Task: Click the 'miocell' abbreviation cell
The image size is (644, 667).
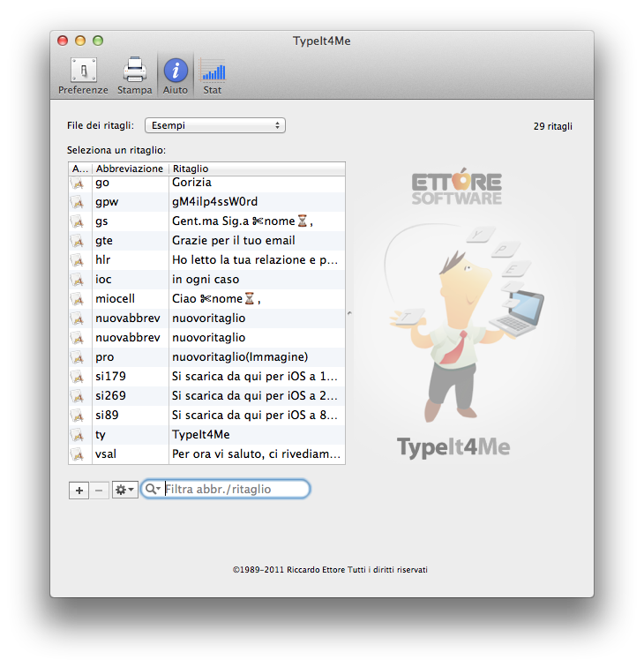Action: (131, 299)
